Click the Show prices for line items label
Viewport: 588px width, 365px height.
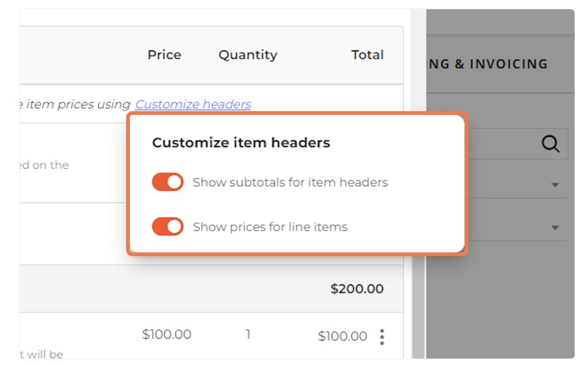[x=270, y=227]
